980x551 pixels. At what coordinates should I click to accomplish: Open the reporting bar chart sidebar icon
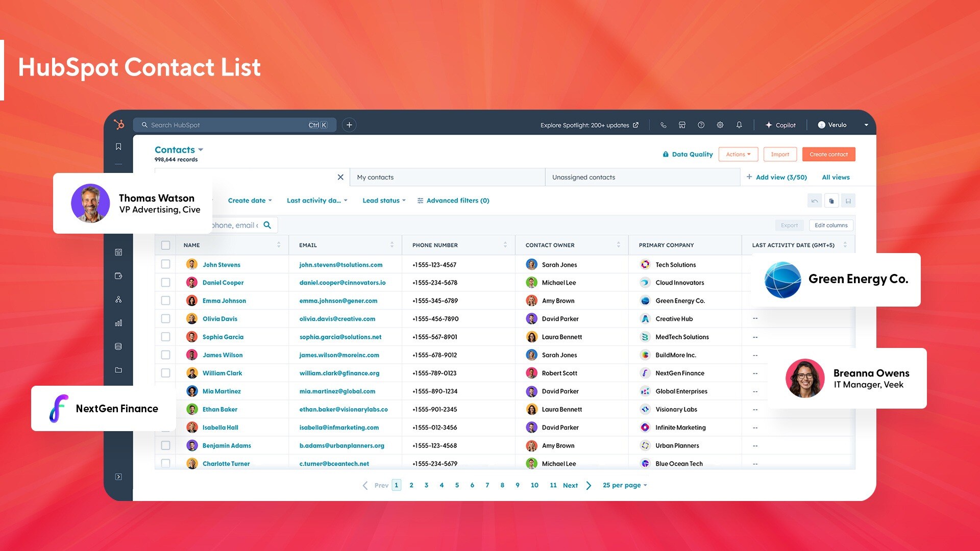point(118,323)
